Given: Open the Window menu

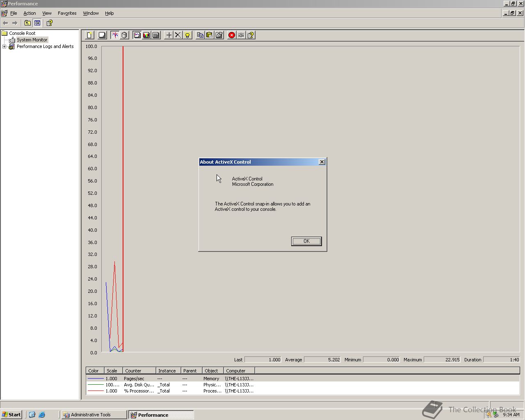Looking at the screenshot, I should pyautogui.click(x=91, y=13).
